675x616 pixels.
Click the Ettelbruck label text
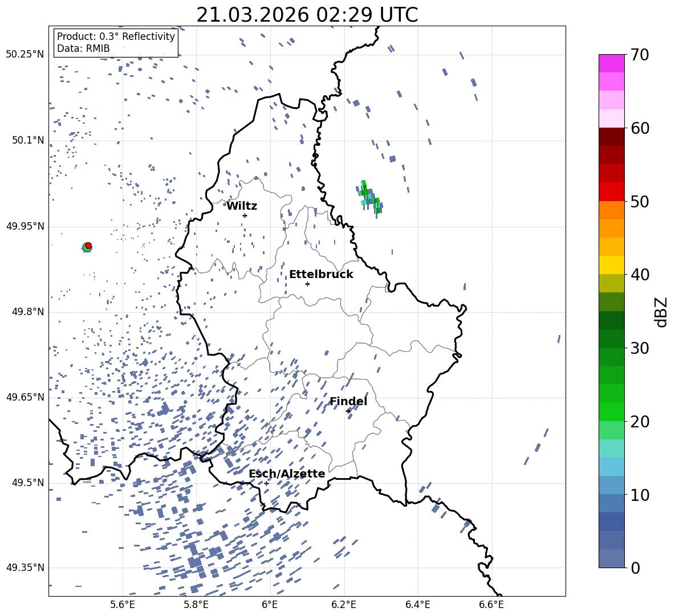tap(321, 274)
